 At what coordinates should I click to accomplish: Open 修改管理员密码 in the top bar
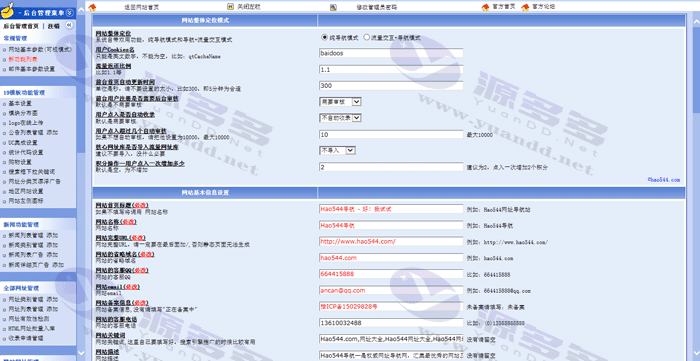376,7
